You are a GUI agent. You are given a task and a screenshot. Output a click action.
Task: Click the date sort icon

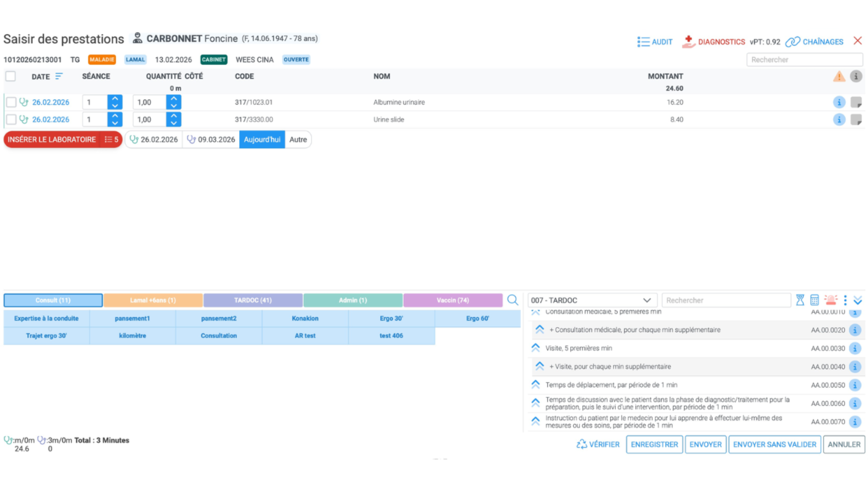[x=59, y=77]
